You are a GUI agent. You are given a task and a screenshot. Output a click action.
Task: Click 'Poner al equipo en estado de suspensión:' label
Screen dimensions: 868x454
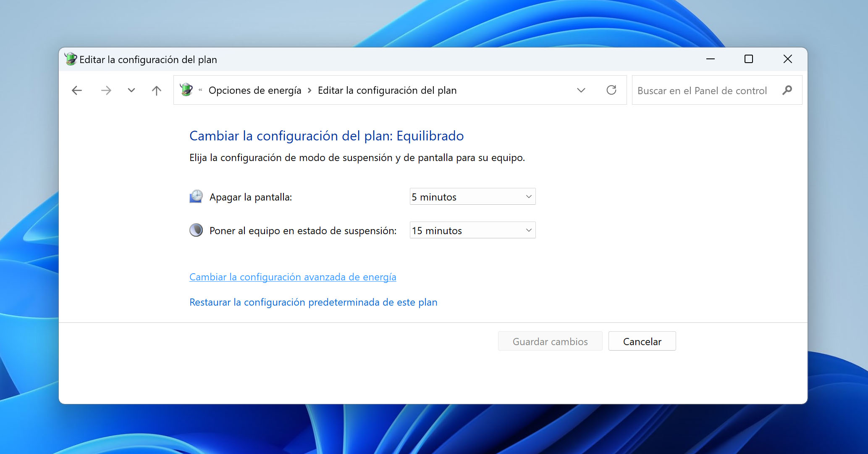(x=303, y=231)
